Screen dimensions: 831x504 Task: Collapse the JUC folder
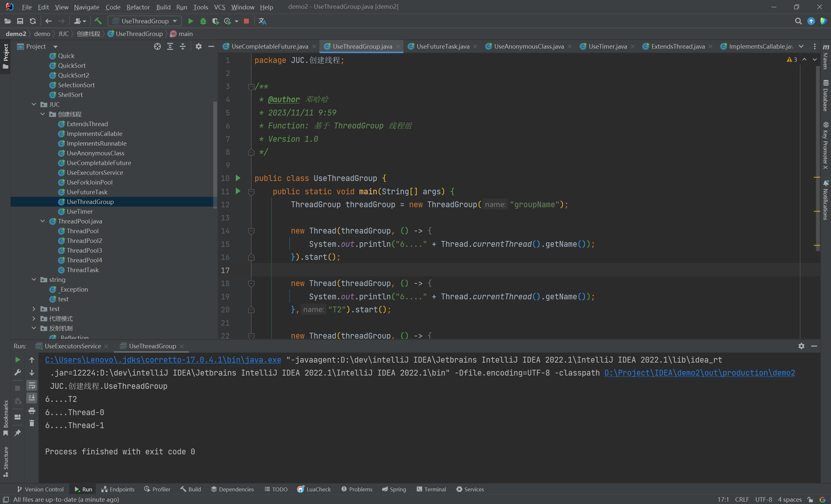point(34,104)
